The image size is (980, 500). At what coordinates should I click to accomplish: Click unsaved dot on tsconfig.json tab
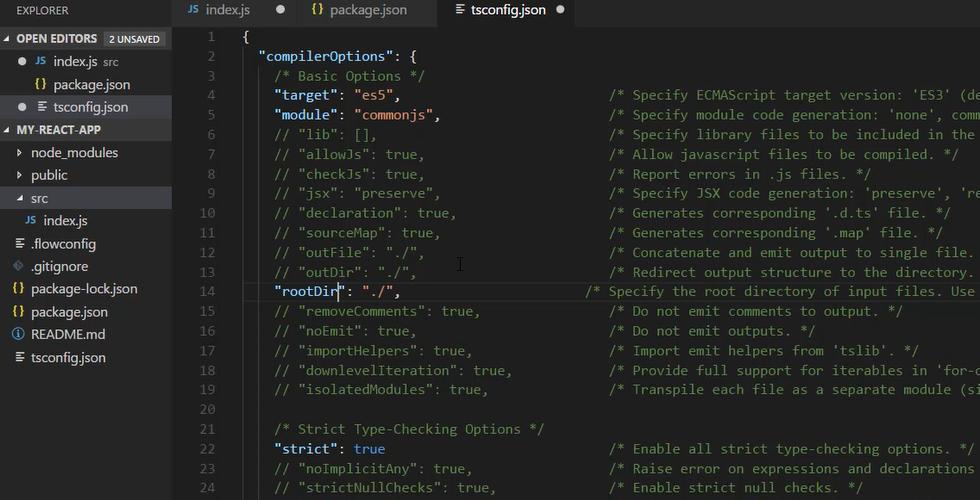coord(560,10)
